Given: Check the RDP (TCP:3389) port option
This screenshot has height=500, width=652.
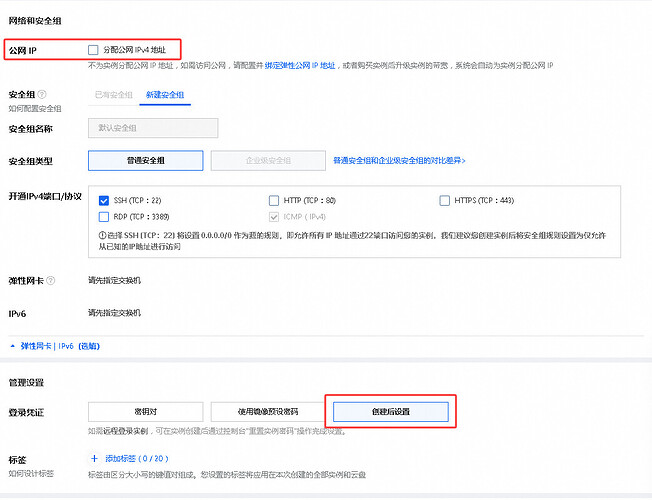Looking at the screenshot, I should point(104,217).
